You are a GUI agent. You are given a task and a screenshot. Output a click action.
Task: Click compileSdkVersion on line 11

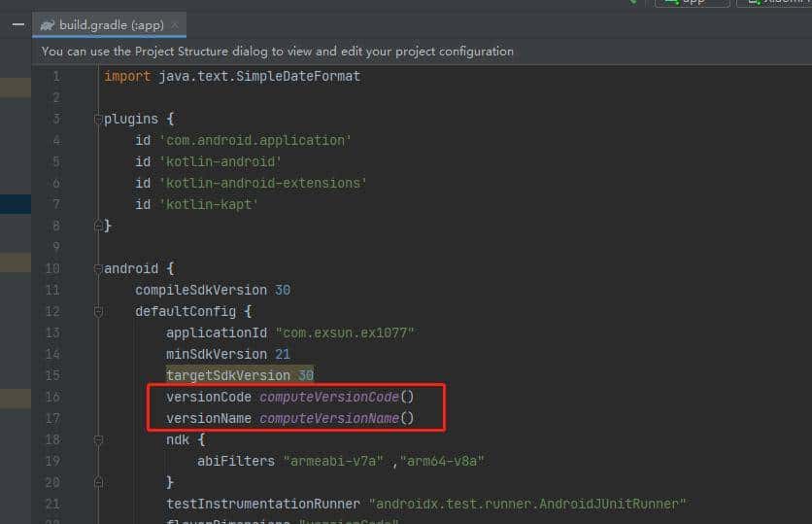point(201,290)
